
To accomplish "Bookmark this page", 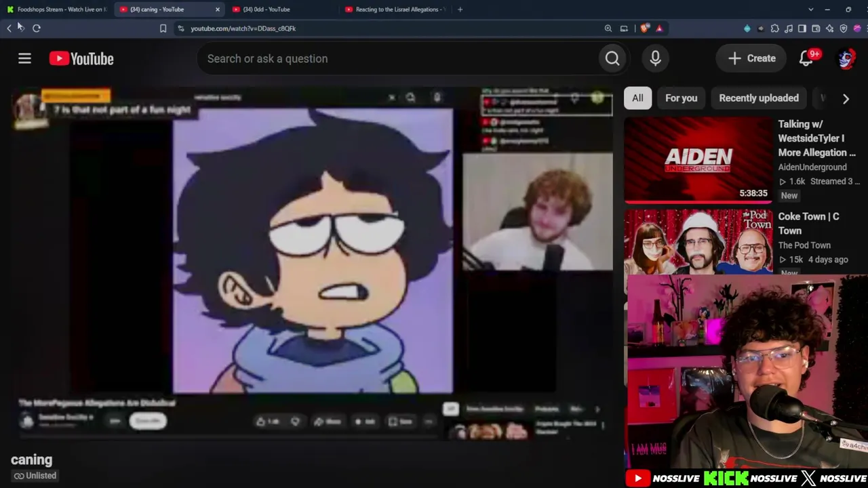I will click(x=163, y=28).
